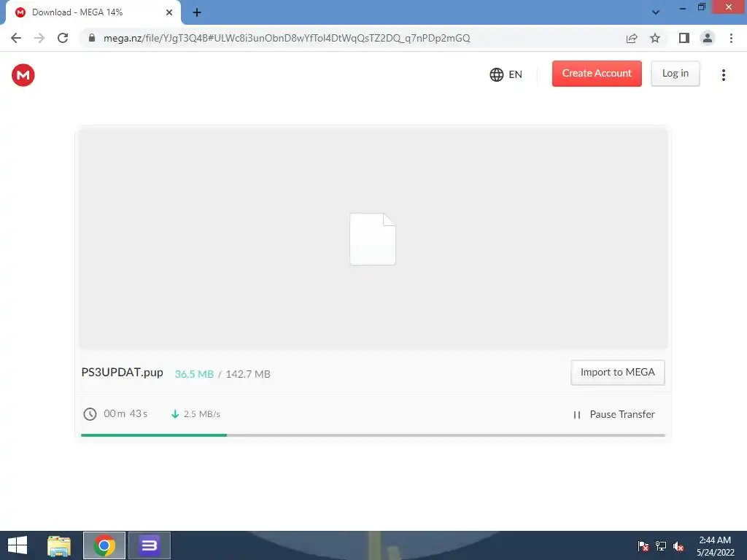
Task: Click Import to MEGA button
Action: (x=617, y=373)
